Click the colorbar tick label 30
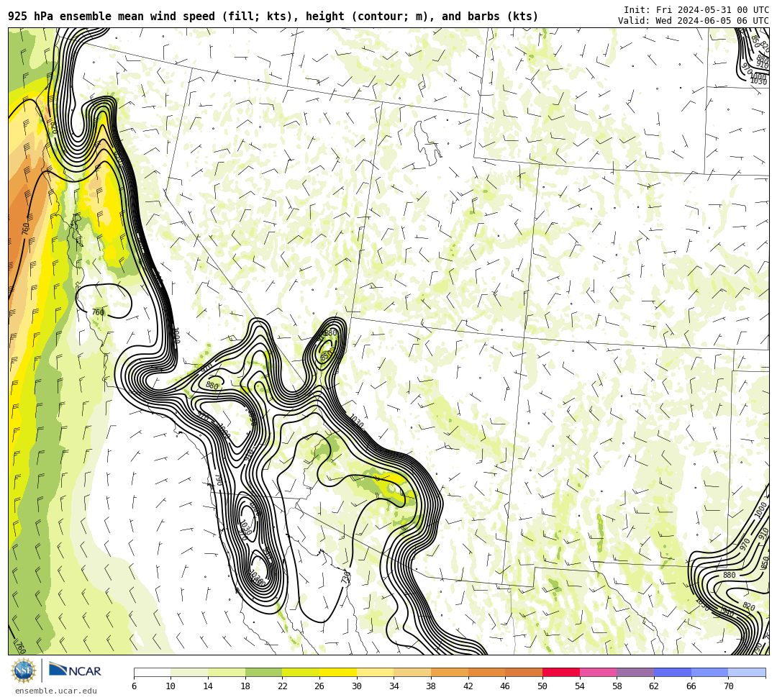The height and width of the screenshot is (700, 777). click(x=357, y=686)
